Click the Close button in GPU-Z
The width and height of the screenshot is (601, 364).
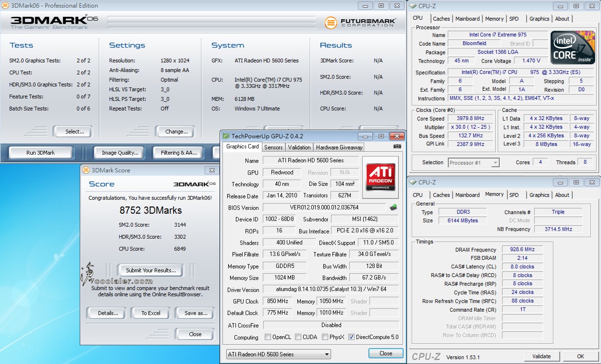coord(386,353)
